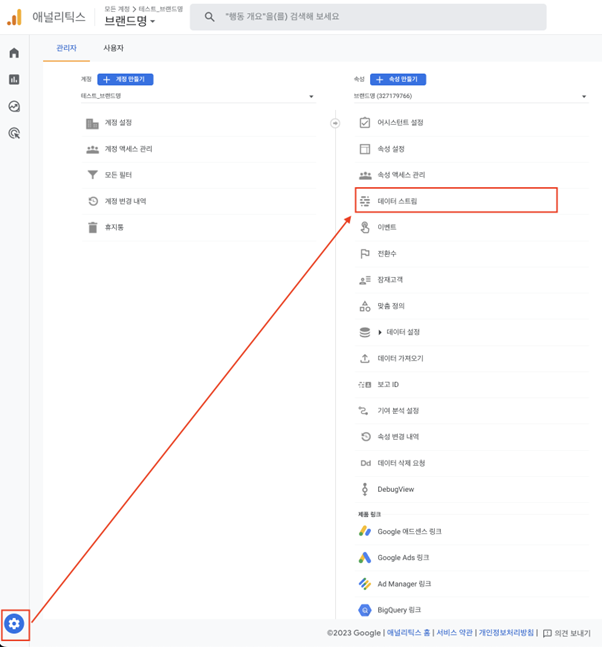
Task: Select the 관리자 tab
Action: pyautogui.click(x=66, y=48)
